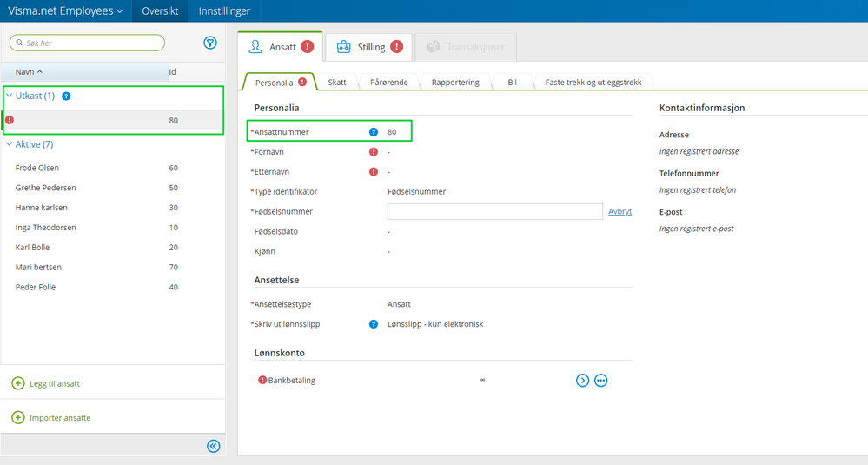Click the Fødselsnummer identifier type value
Image resolution: width=868 pixels, height=465 pixels.
pos(416,191)
